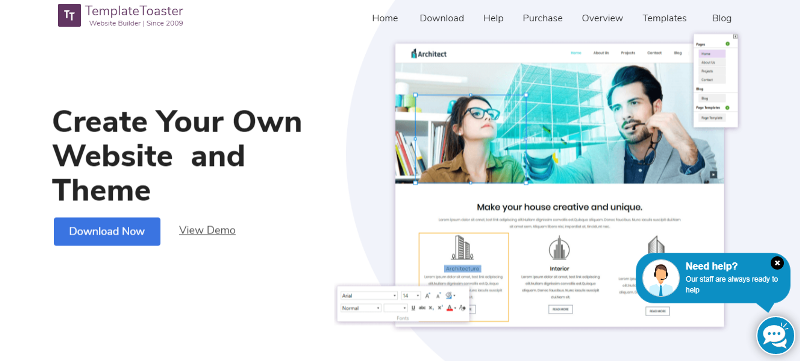Select Page Template in the panel
The width and height of the screenshot is (800, 361).
click(712, 118)
